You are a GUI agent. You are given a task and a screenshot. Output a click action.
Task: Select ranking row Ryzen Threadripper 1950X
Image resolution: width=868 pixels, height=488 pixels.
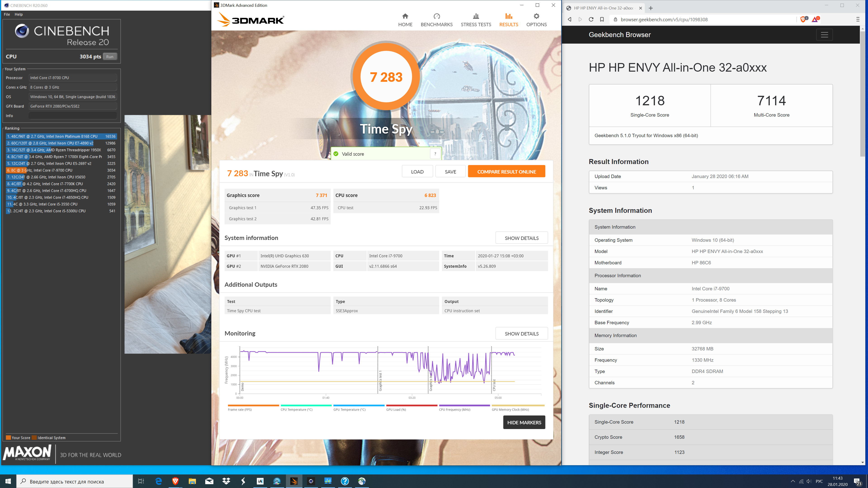[61, 150]
